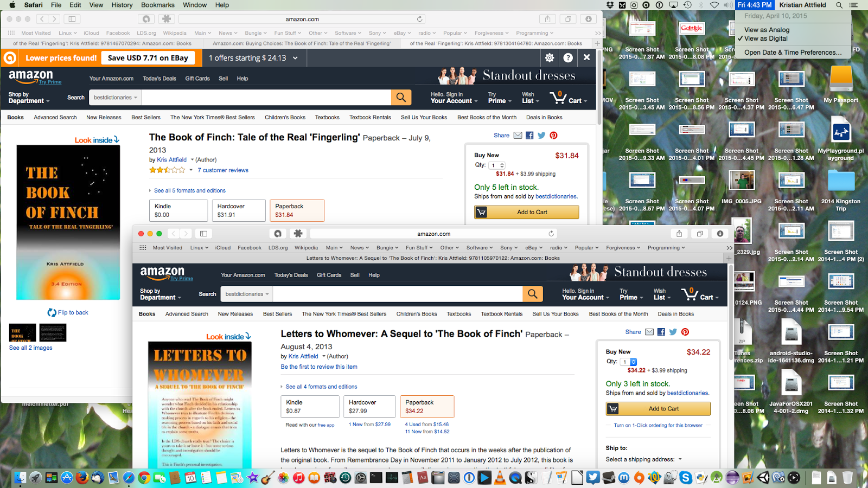Image resolution: width=868 pixels, height=488 pixels.
Task: Open Shop by Department in the Book of Finch window
Action: [29, 98]
